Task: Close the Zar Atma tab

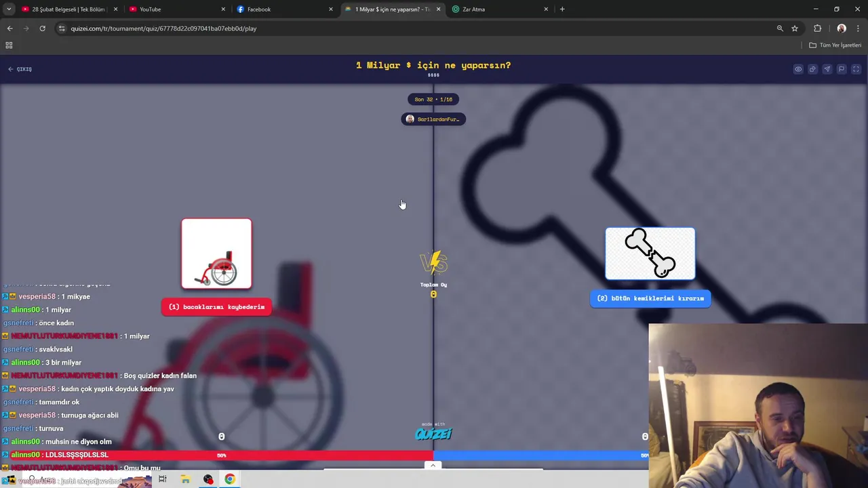Action: (x=546, y=9)
